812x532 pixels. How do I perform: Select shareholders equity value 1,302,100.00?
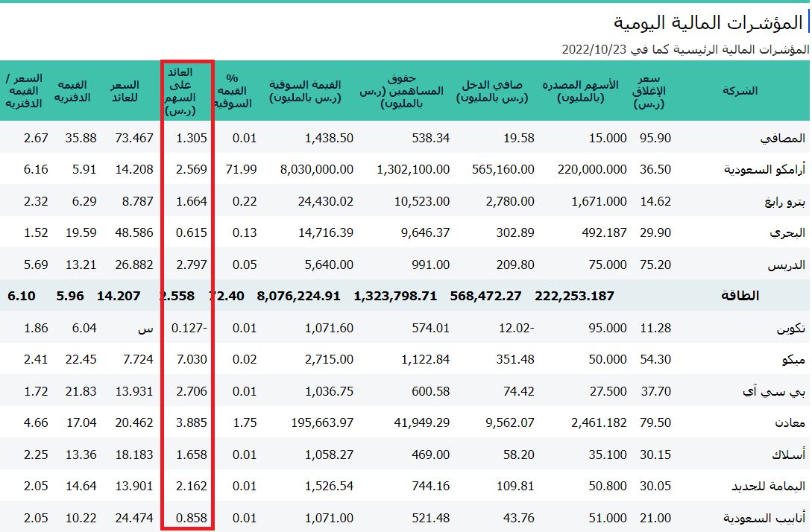(x=413, y=170)
